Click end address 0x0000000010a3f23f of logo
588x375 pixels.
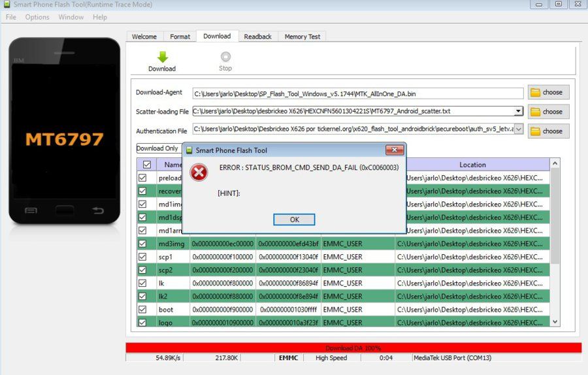[288, 323]
